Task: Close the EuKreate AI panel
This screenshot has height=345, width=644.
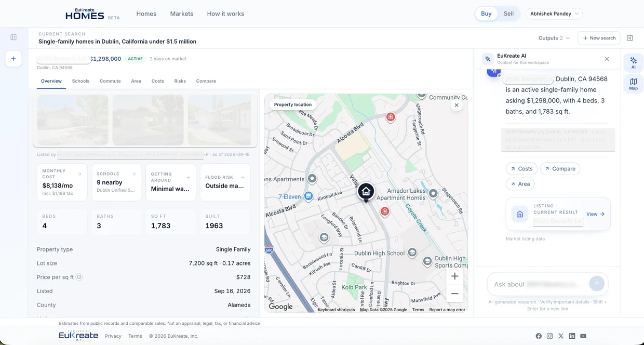Action: 607,59
